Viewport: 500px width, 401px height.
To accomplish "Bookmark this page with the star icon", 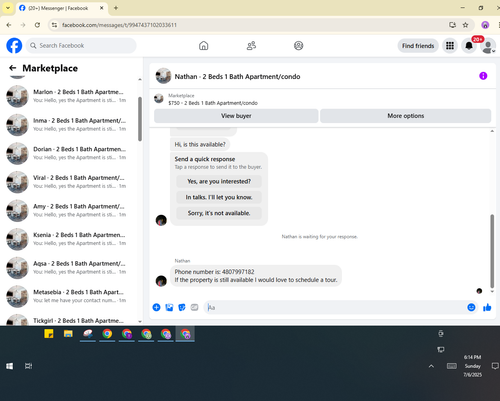I will [x=465, y=25].
